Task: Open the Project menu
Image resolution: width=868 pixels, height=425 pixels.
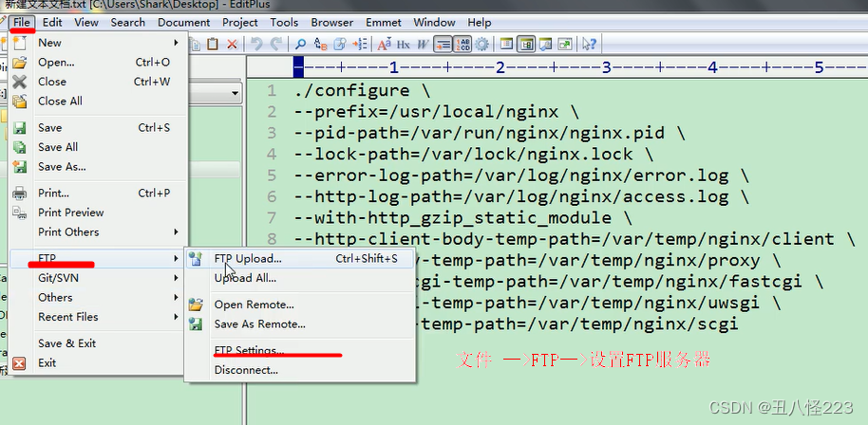Action: [239, 23]
